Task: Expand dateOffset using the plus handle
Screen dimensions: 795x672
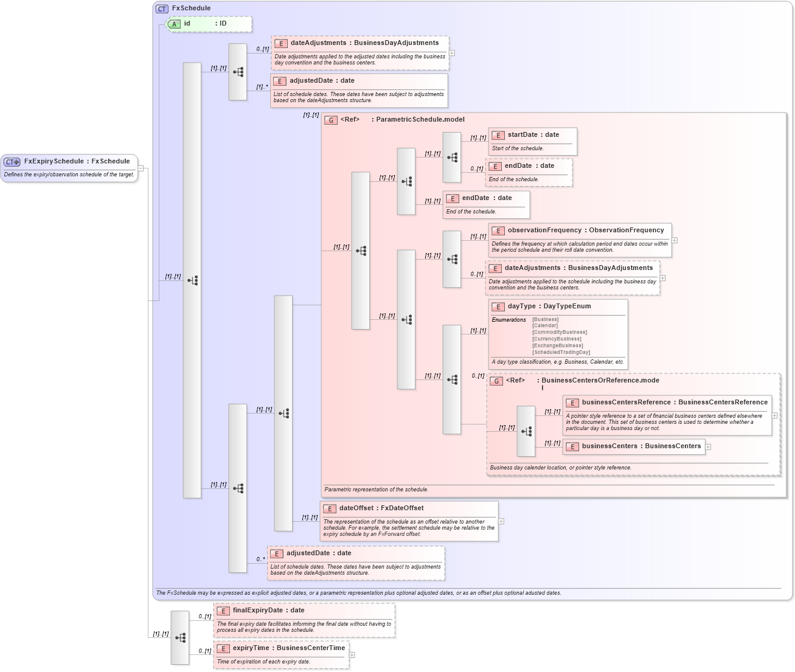Action: (501, 521)
